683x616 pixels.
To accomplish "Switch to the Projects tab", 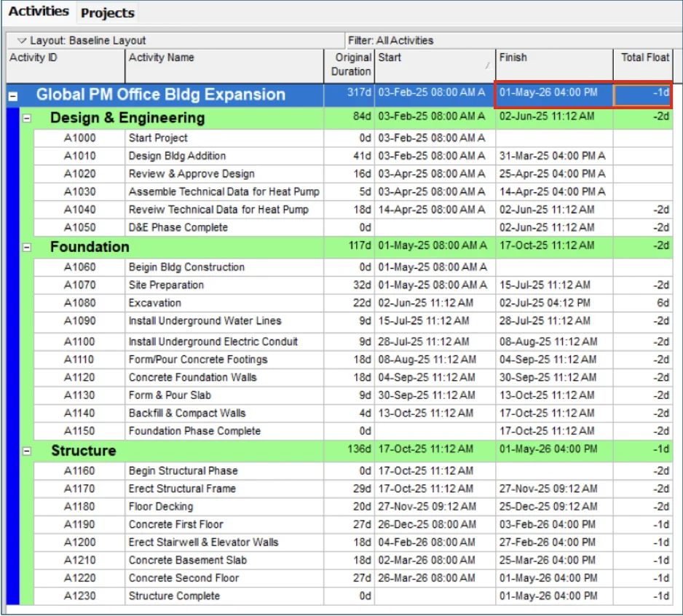I will tap(107, 12).
